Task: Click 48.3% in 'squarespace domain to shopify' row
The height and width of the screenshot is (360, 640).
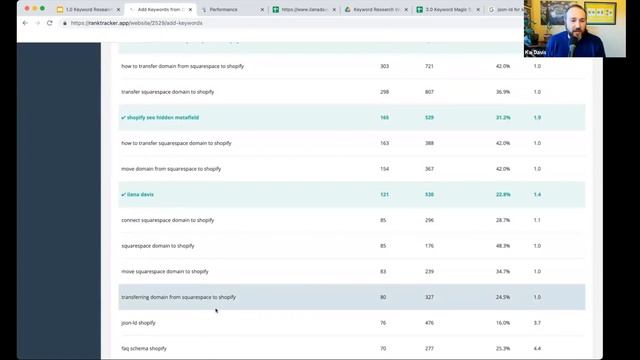Action: (x=503, y=246)
